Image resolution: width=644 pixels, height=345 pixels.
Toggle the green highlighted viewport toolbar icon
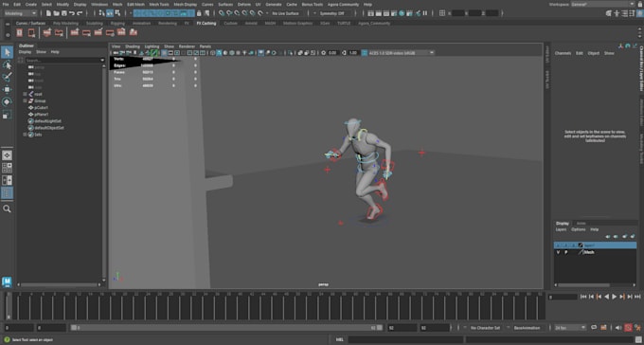click(x=153, y=53)
